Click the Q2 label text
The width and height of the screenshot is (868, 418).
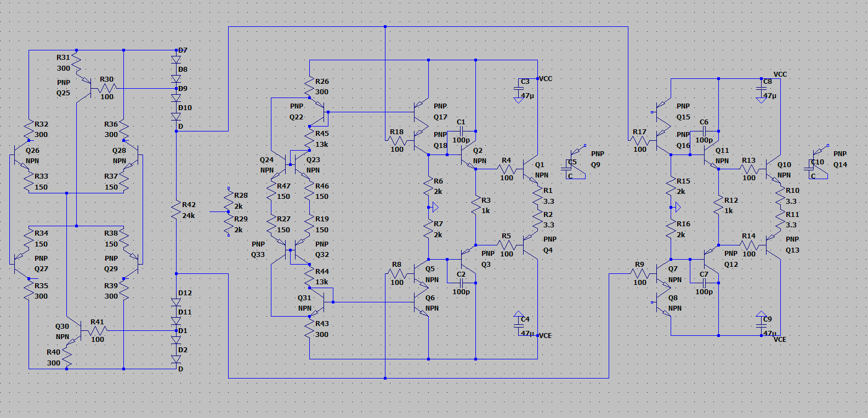coord(478,150)
